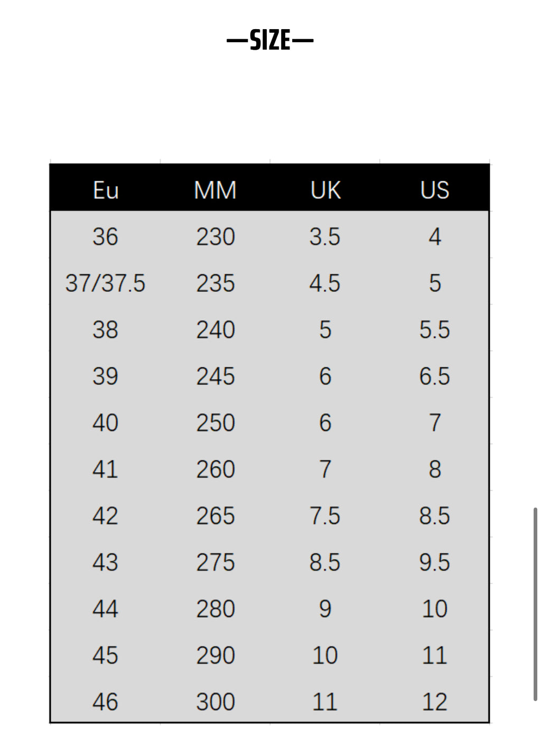This screenshot has height=756, width=541.
Task: Click the US 9.5 cell
Action: tap(435, 563)
